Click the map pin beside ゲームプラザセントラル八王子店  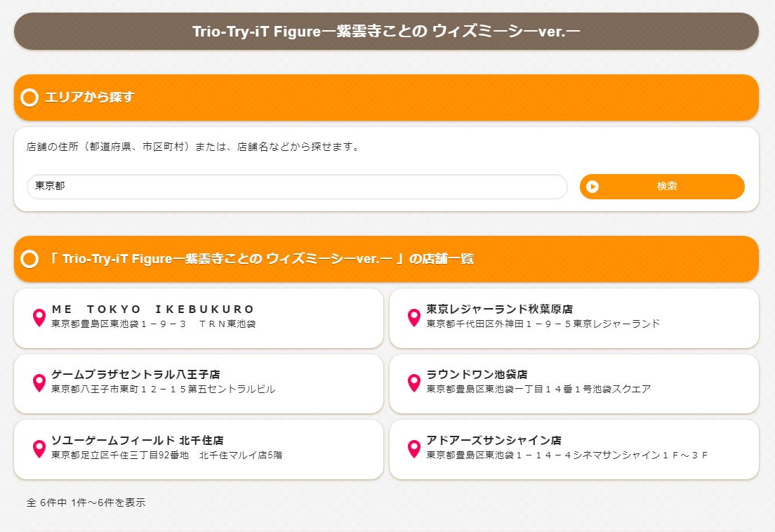tap(39, 383)
